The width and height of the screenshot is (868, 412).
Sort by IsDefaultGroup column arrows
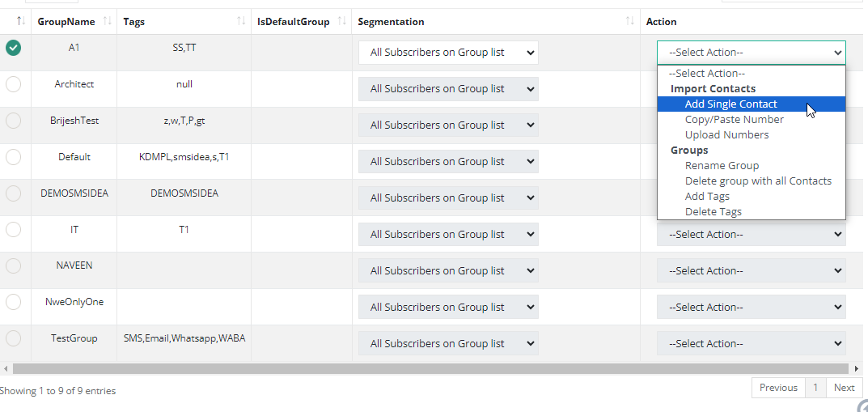pyautogui.click(x=342, y=22)
